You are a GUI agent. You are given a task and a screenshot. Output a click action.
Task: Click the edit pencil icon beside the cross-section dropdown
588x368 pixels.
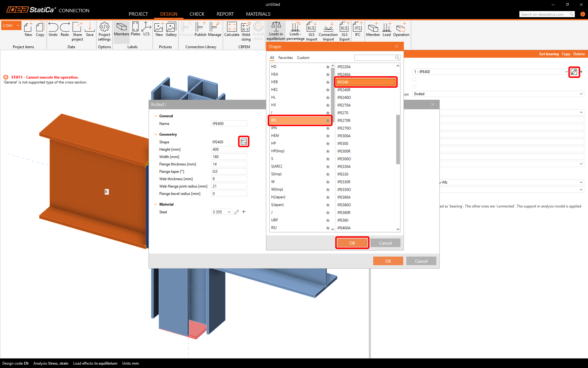574,72
